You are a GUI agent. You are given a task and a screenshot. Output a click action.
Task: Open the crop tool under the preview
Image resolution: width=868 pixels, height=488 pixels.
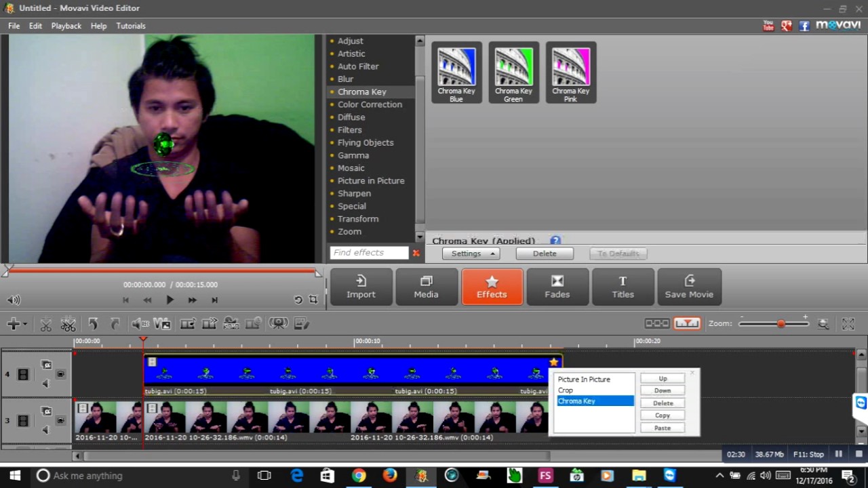pyautogui.click(x=313, y=300)
